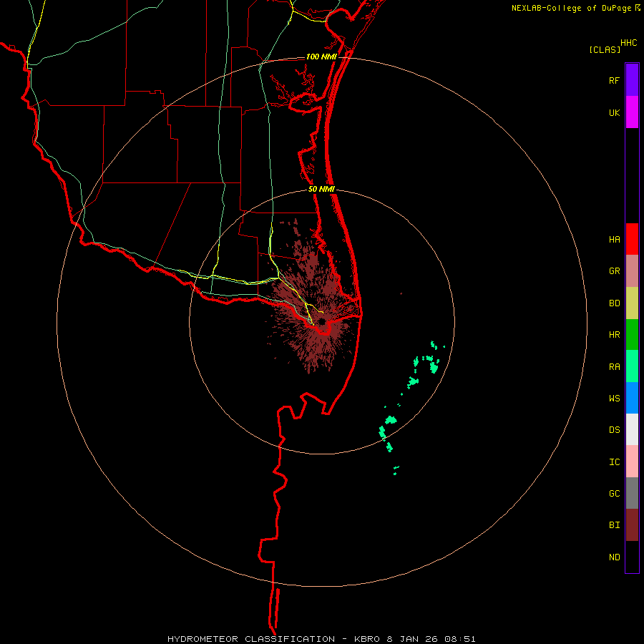Image resolution: width=644 pixels, height=644 pixels.
Task: Click the "BI" legend label
Action: [x=614, y=525]
